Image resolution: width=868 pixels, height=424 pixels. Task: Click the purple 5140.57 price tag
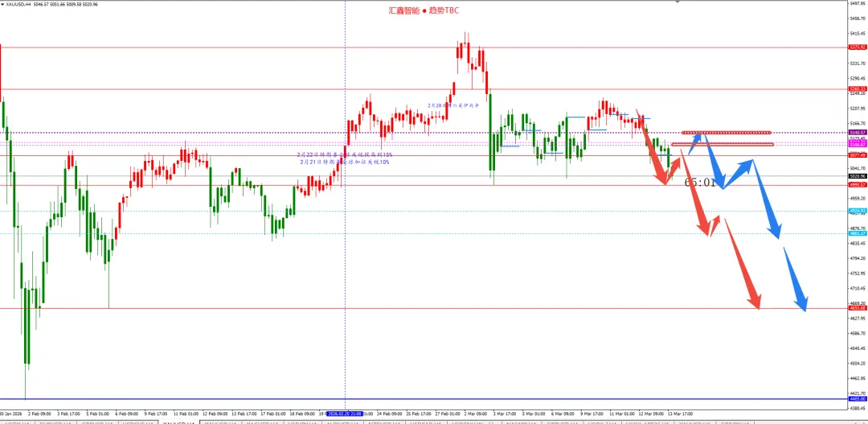click(x=857, y=133)
